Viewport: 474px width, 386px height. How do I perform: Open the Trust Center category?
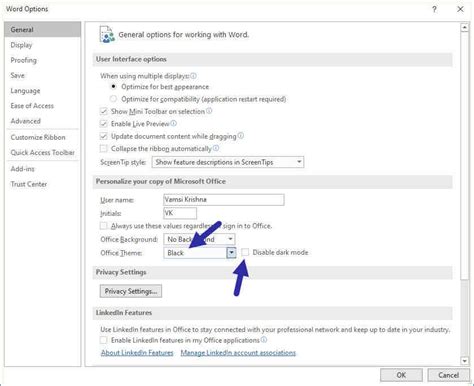tap(43, 184)
